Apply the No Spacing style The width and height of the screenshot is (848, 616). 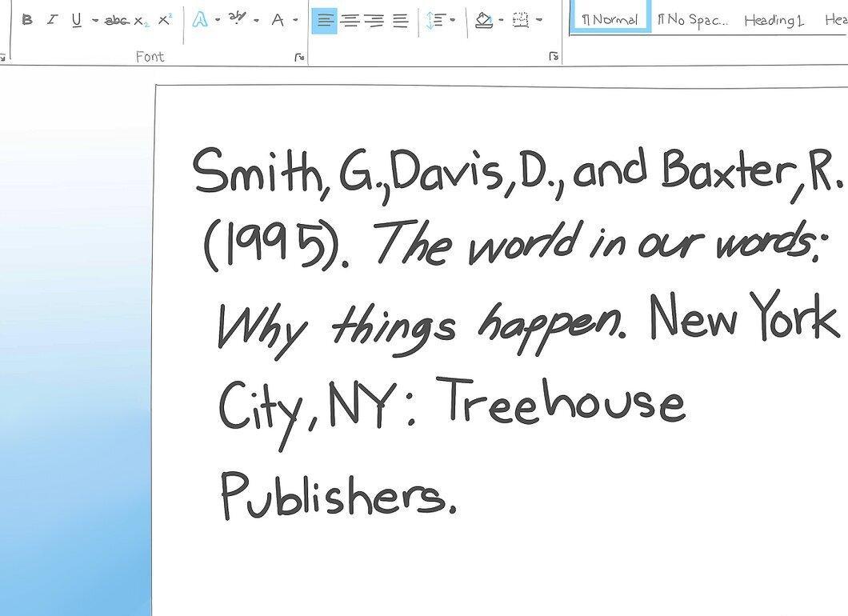click(693, 21)
